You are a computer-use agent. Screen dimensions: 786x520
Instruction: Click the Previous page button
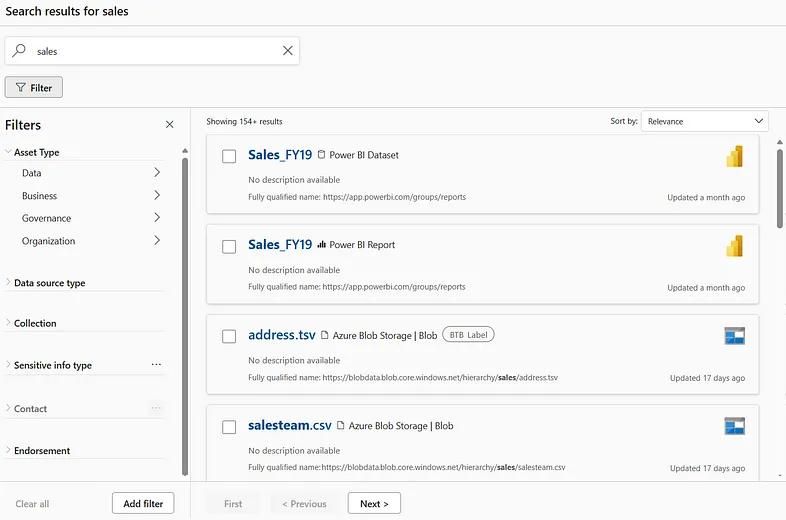coord(304,503)
